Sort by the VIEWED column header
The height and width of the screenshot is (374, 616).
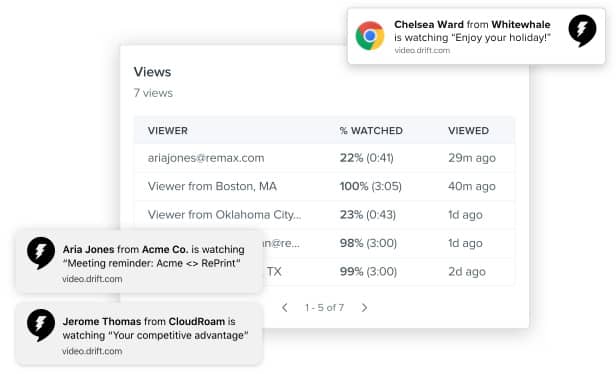pyautogui.click(x=468, y=131)
